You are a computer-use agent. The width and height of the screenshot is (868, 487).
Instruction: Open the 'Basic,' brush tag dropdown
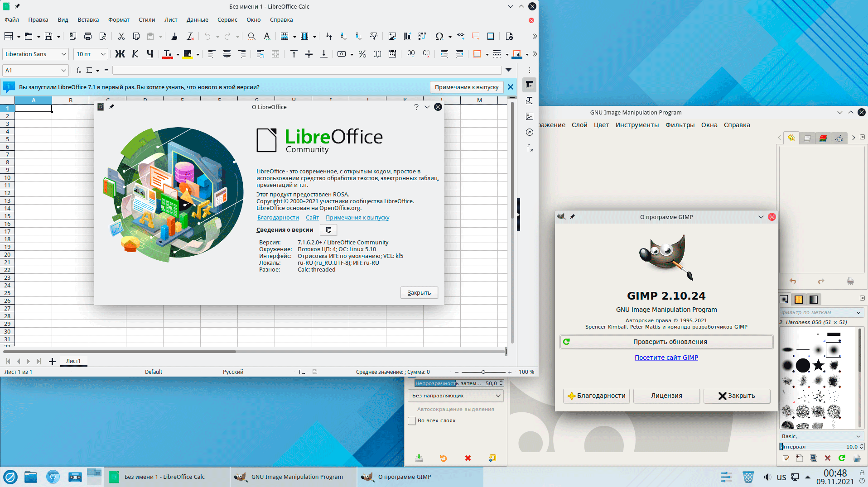(x=821, y=436)
